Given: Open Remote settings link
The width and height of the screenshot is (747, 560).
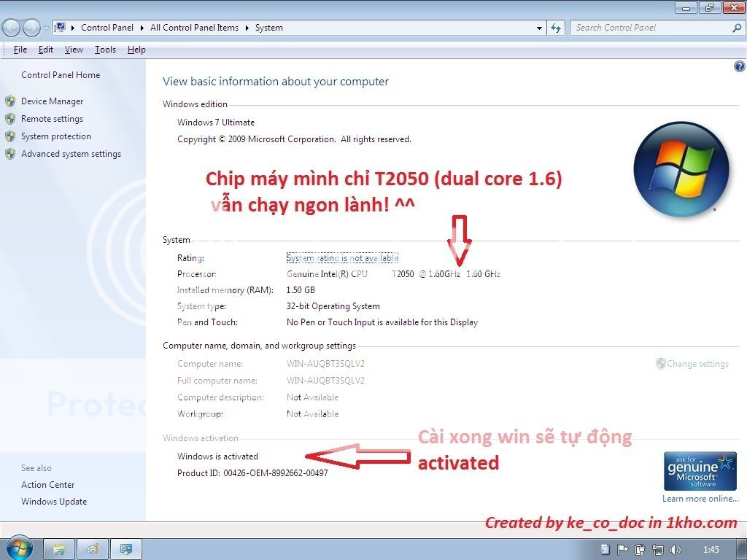Looking at the screenshot, I should click(x=52, y=119).
